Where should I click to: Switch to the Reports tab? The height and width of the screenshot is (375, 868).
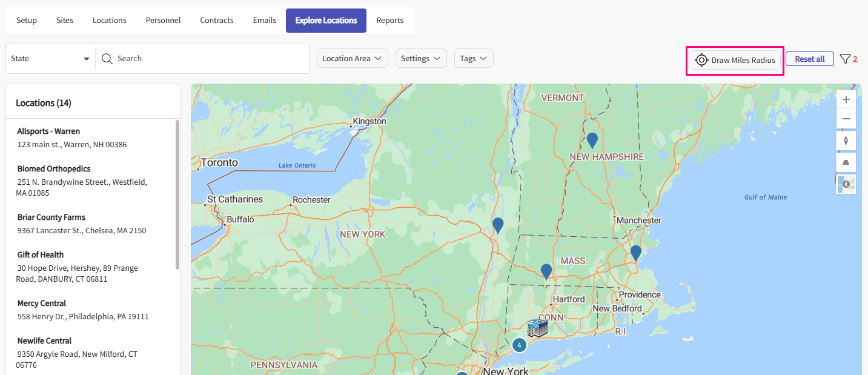point(389,21)
